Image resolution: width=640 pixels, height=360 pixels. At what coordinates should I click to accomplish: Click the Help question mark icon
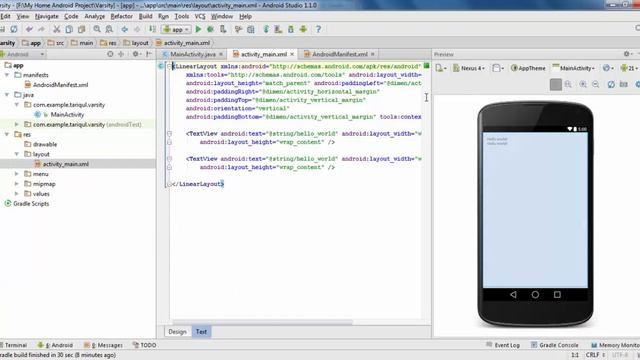click(318, 29)
